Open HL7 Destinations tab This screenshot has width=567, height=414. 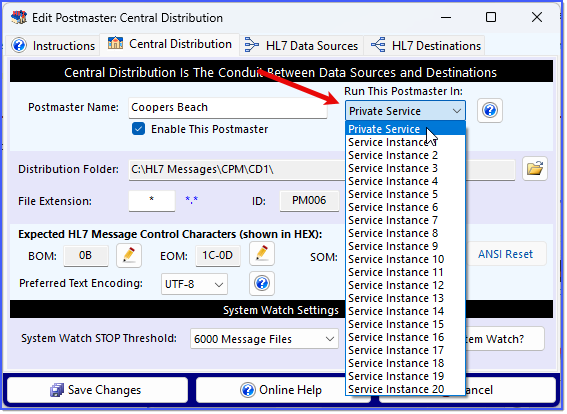(425, 46)
